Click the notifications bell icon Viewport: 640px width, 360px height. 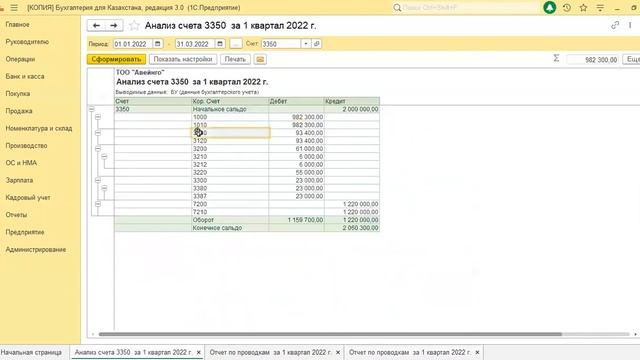(549, 7)
